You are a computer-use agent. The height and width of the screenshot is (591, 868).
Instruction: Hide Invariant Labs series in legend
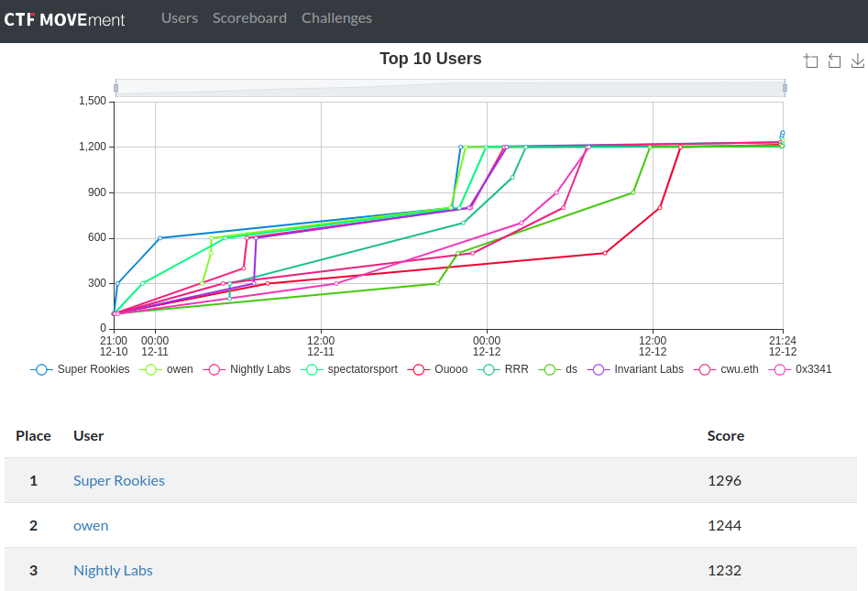[638, 369]
